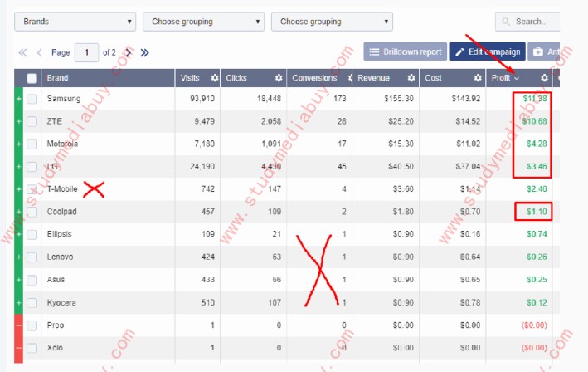Click green plus marker on Asus row
Viewport: 588px width, 372px height.
pos(19,280)
